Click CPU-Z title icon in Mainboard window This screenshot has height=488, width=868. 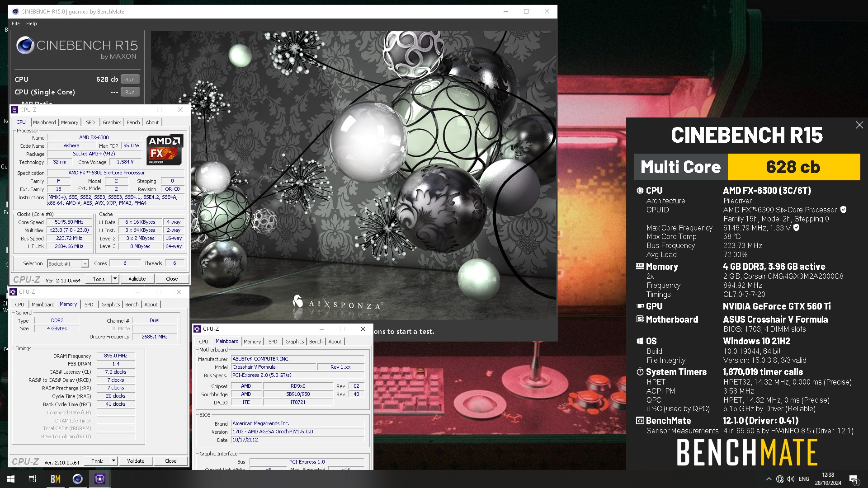197,329
